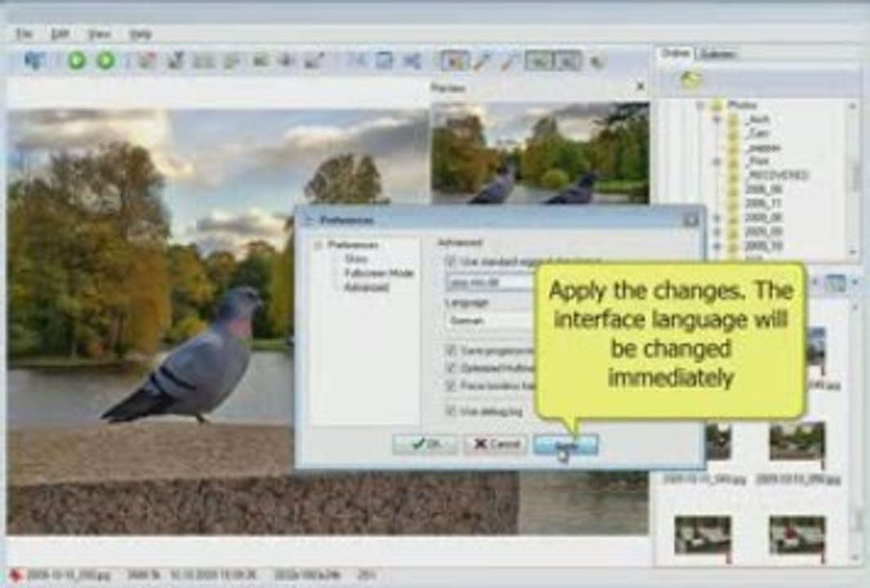This screenshot has height=588, width=870.
Task: Toggle the Use standard checkbox
Action: 451,261
